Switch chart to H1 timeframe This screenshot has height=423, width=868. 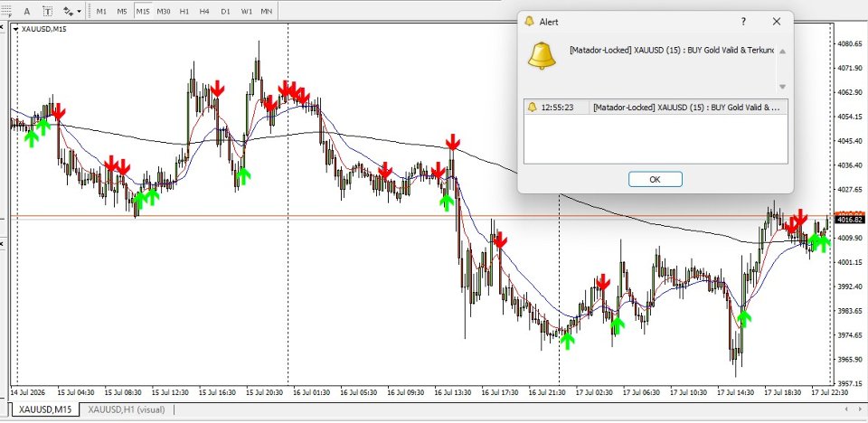(184, 11)
